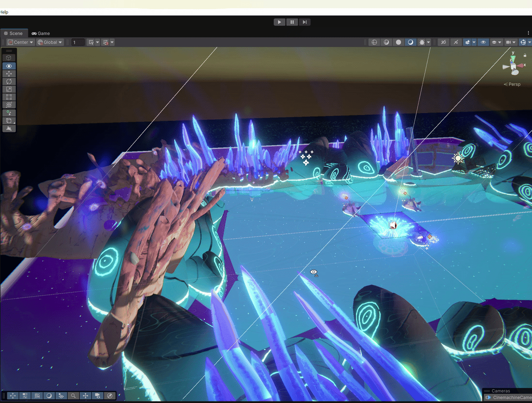Click the Cameras overlay header
The height and width of the screenshot is (403, 532).
click(x=507, y=391)
